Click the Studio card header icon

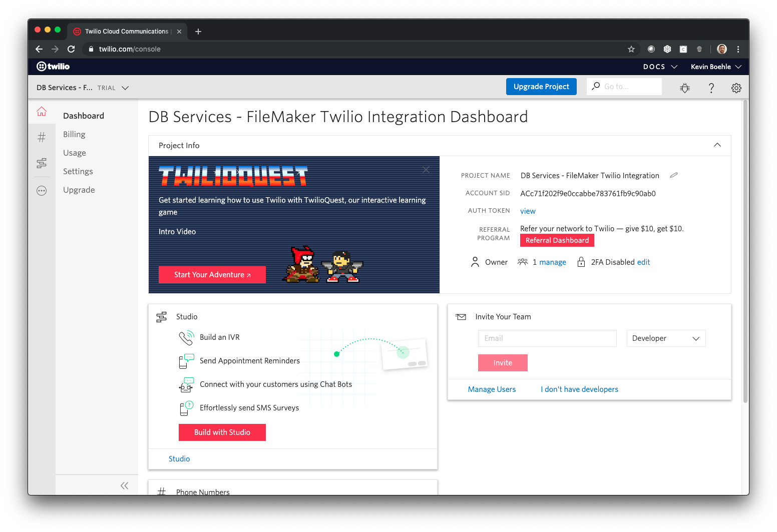(161, 317)
